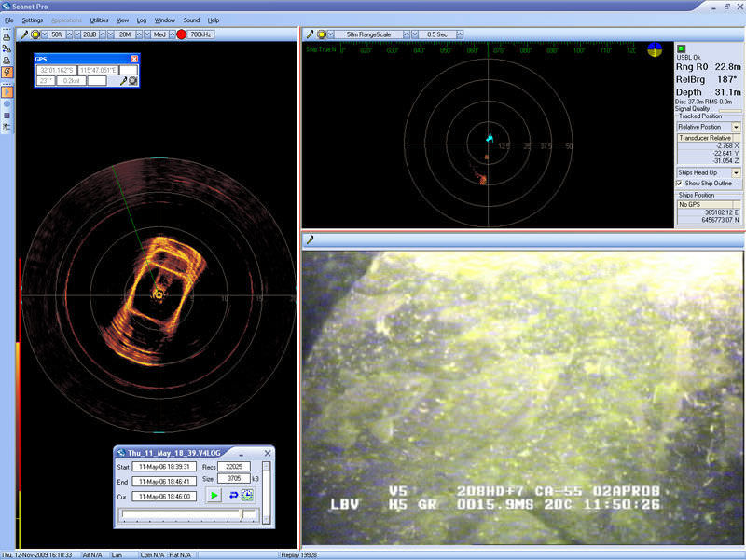Increase the 0.5 Sec interval

click(460, 34)
